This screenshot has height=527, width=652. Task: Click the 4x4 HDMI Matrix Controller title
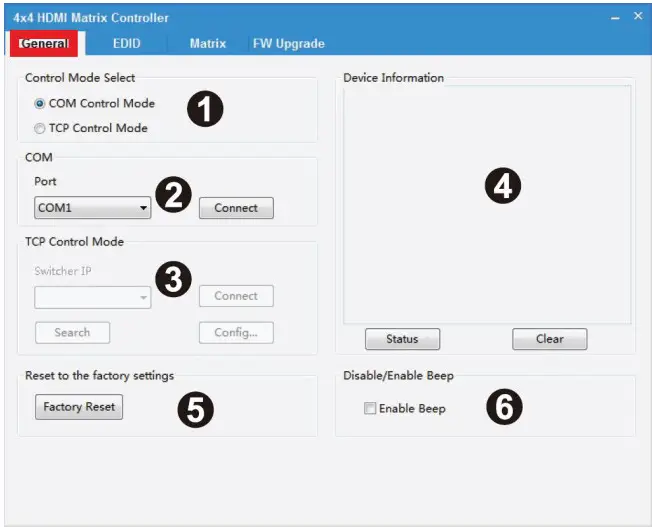pyautogui.click(x=91, y=18)
